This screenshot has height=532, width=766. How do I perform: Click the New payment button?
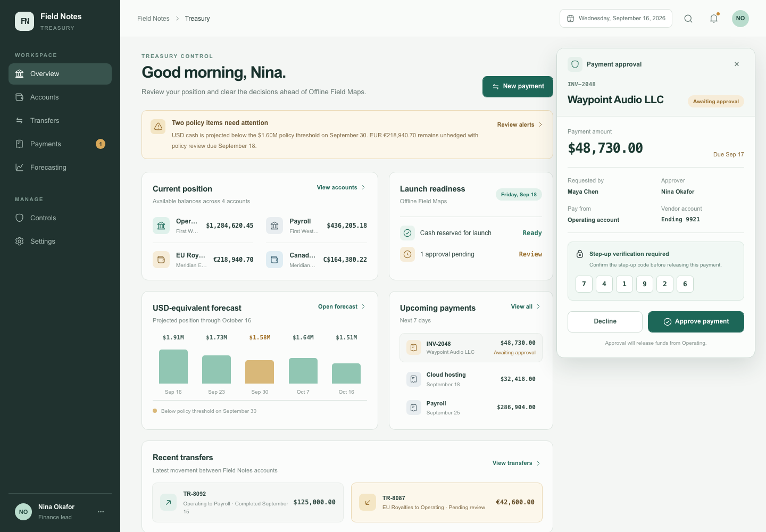click(x=518, y=87)
